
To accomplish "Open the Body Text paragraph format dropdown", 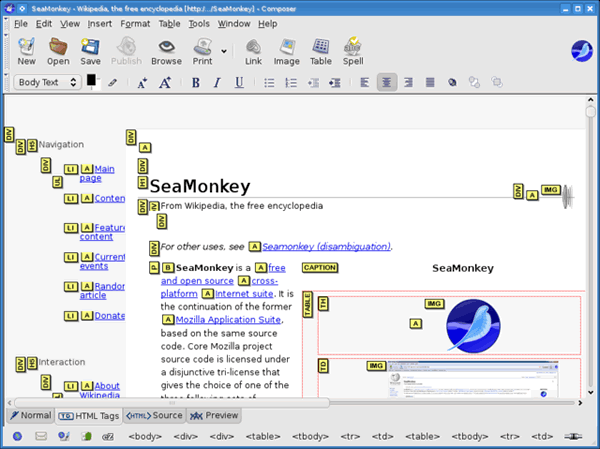I will pos(47,82).
